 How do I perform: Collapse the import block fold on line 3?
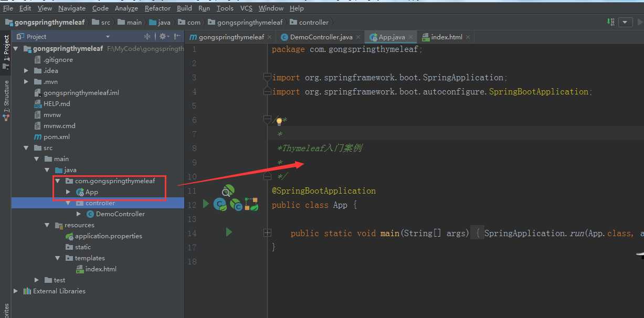[x=267, y=77]
